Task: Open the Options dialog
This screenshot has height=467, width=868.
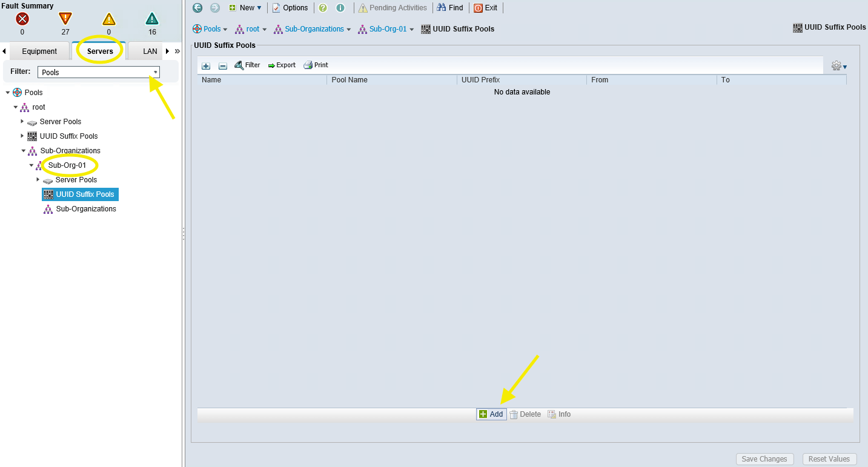Action: click(290, 7)
